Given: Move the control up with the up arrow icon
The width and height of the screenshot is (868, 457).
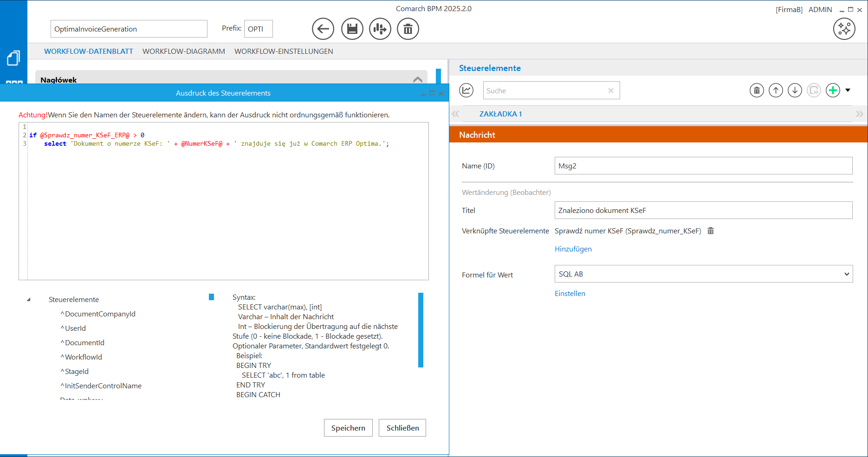Looking at the screenshot, I should (x=776, y=90).
